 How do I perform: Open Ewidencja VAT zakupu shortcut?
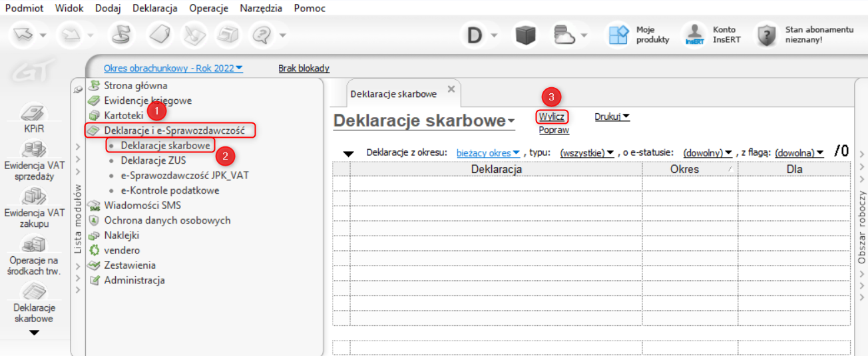tap(34, 208)
